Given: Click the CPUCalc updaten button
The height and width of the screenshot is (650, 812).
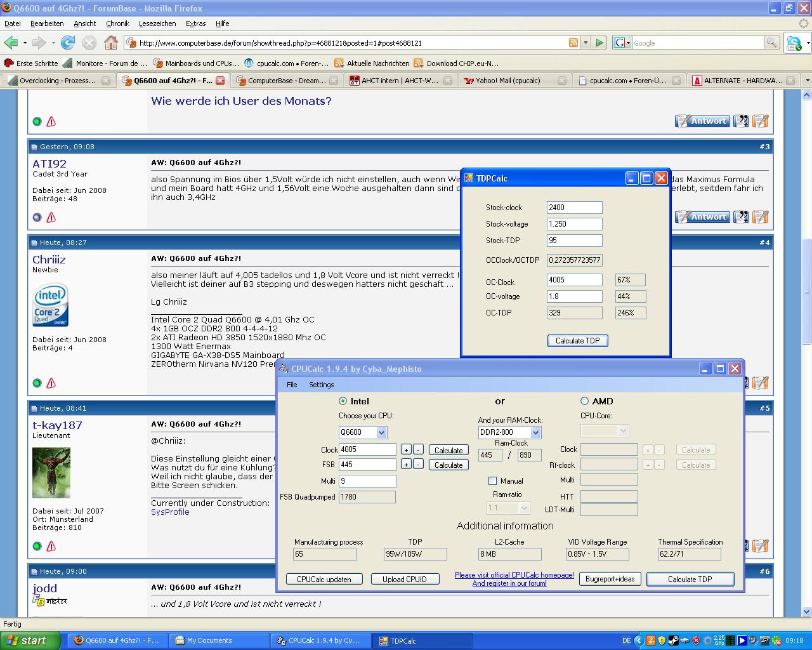Looking at the screenshot, I should click(x=324, y=579).
